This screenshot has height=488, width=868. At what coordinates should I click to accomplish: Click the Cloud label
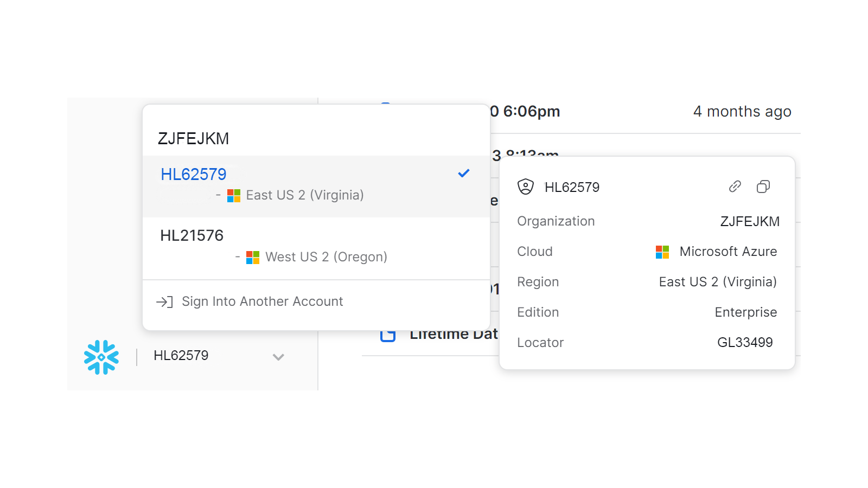(x=535, y=252)
